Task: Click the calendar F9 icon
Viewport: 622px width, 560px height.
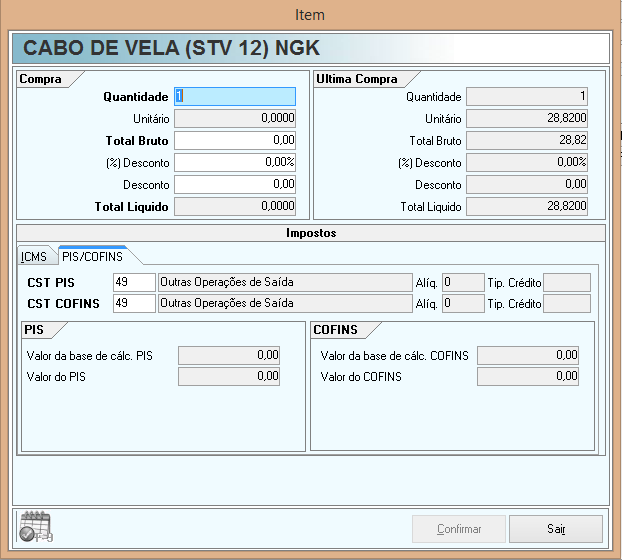Action: tap(36, 526)
